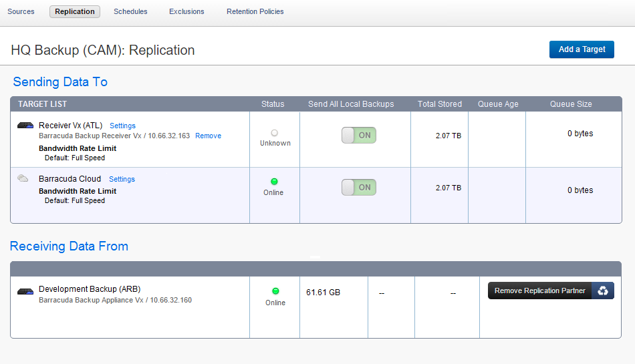Open the Retention Policies tab
The height and width of the screenshot is (364, 635).
pyautogui.click(x=255, y=11)
